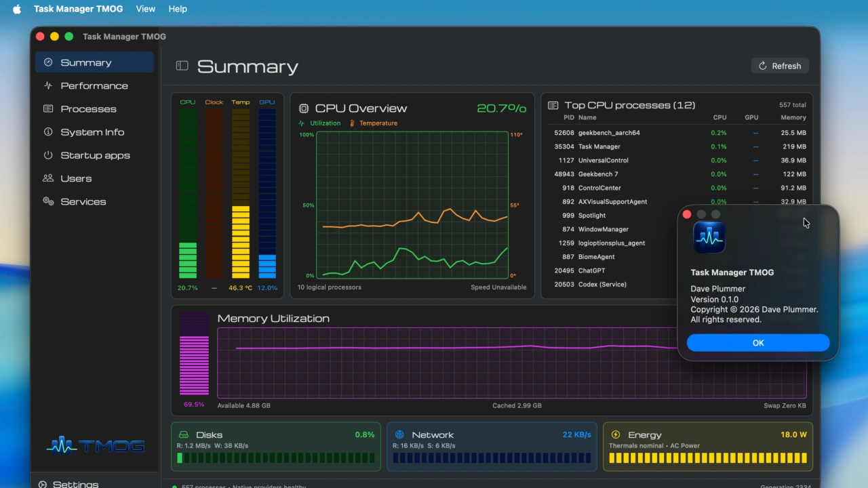Select the ChatGPT process row
The width and height of the screenshot is (868, 488).
click(x=612, y=270)
